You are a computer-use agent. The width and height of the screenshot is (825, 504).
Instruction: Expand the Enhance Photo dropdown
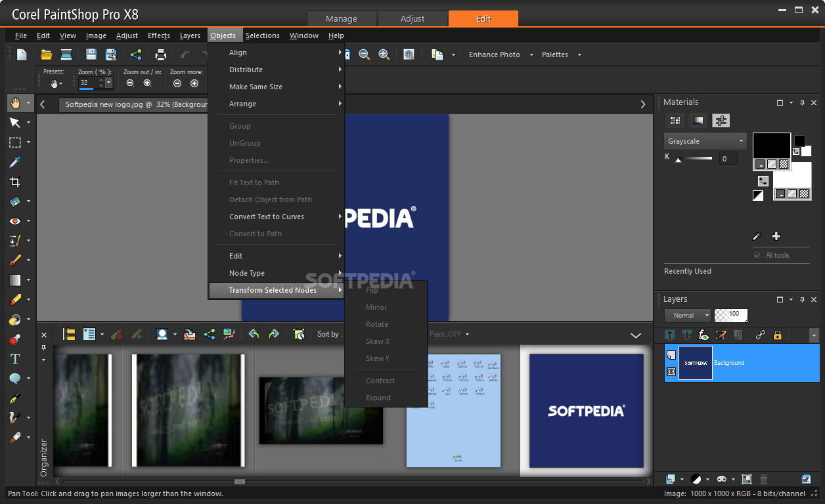(531, 54)
